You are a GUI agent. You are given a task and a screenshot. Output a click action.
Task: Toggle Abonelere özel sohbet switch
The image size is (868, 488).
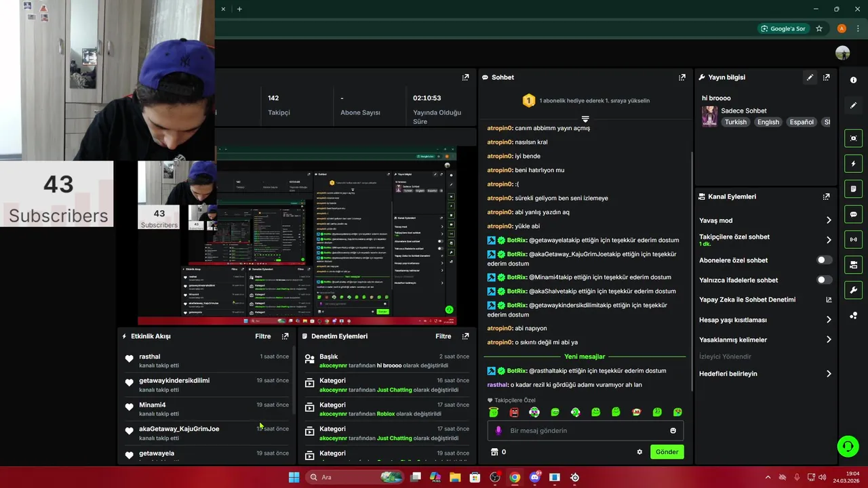824,260
